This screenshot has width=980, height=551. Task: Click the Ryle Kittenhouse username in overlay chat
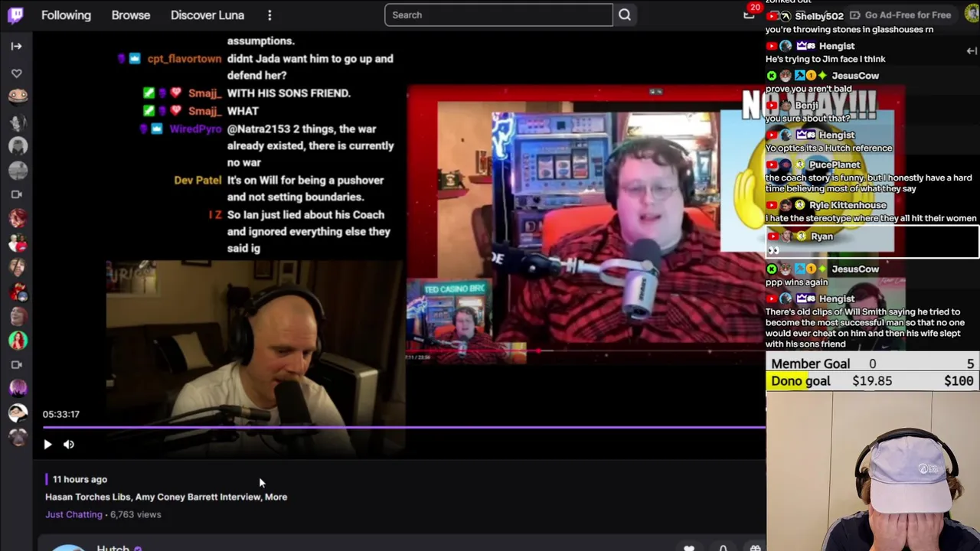click(848, 205)
